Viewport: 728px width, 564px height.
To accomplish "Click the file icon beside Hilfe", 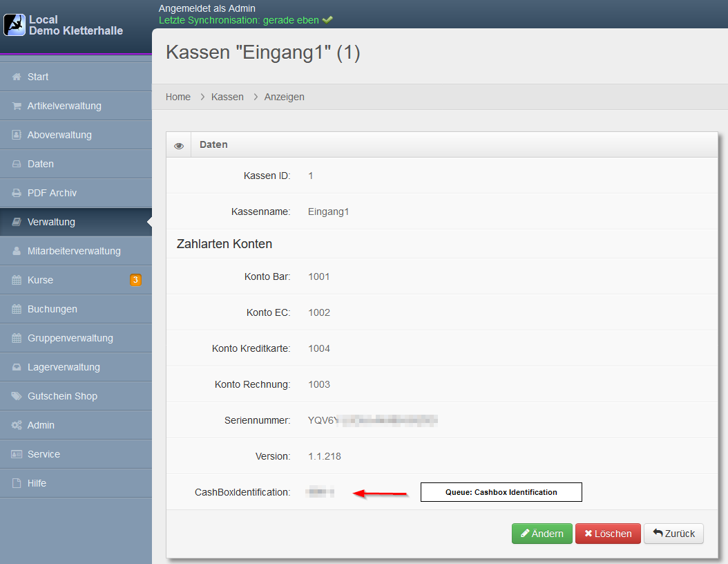I will pos(17,483).
